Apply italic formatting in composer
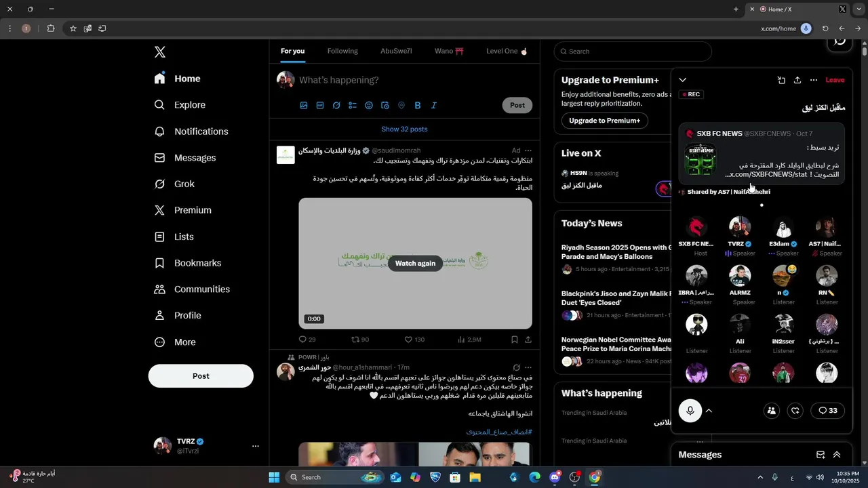Screen dimensions: 868x488 click(434, 105)
